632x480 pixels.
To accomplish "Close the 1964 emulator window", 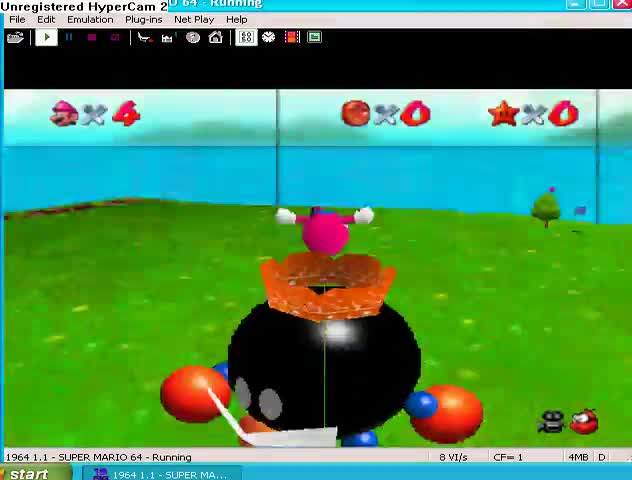I will 622,4.
